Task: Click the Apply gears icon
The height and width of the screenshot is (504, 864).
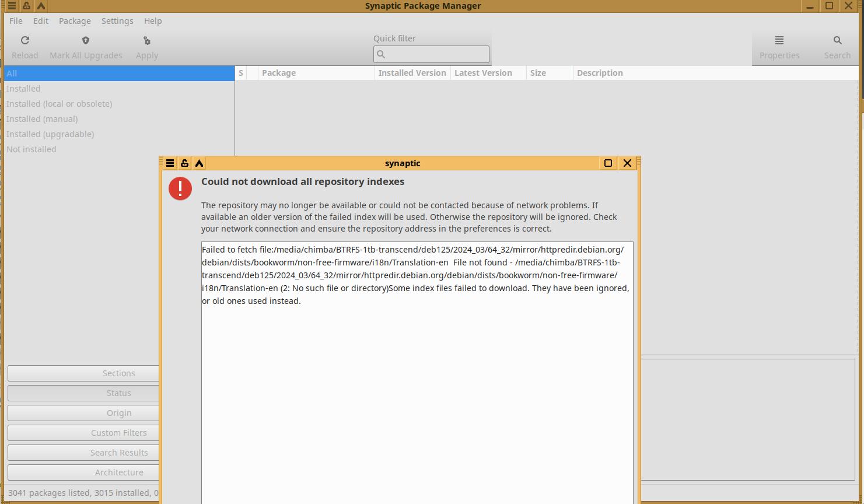Action: 147,41
